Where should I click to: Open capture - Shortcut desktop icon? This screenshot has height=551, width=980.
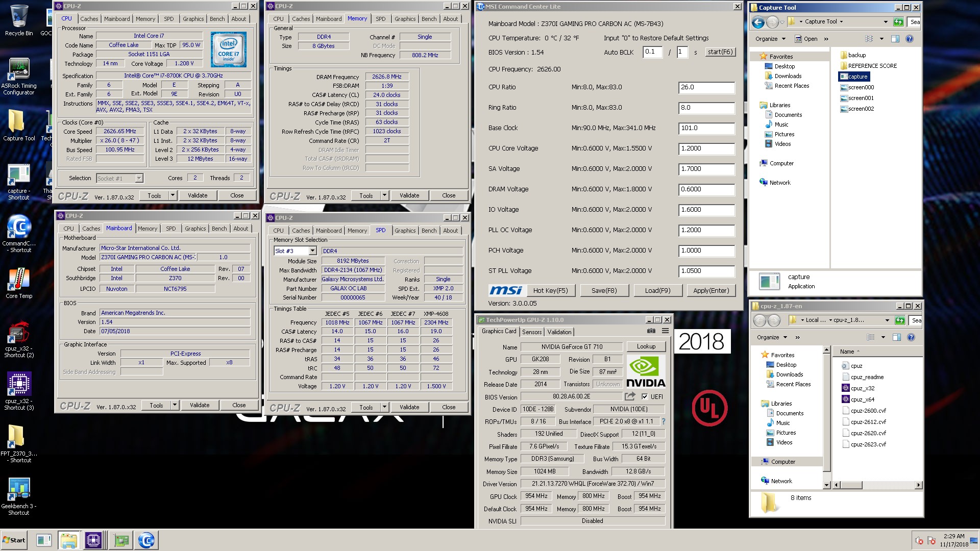tap(19, 182)
